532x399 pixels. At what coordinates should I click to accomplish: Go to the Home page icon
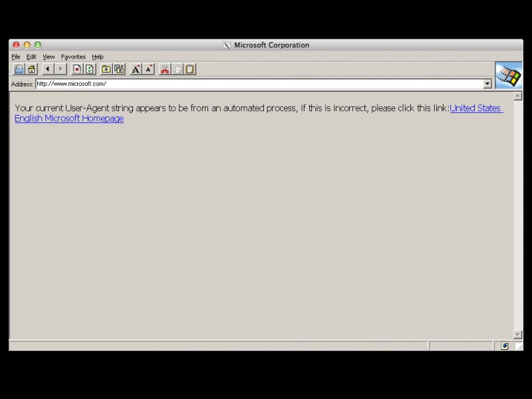point(31,69)
